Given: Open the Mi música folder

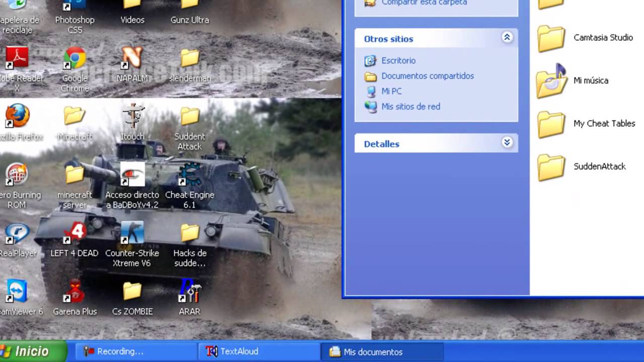Looking at the screenshot, I should [573, 80].
